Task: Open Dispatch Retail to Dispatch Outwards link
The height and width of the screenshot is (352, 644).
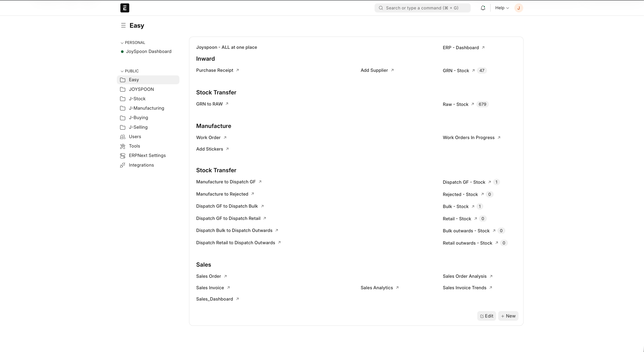Action: pyautogui.click(x=236, y=243)
